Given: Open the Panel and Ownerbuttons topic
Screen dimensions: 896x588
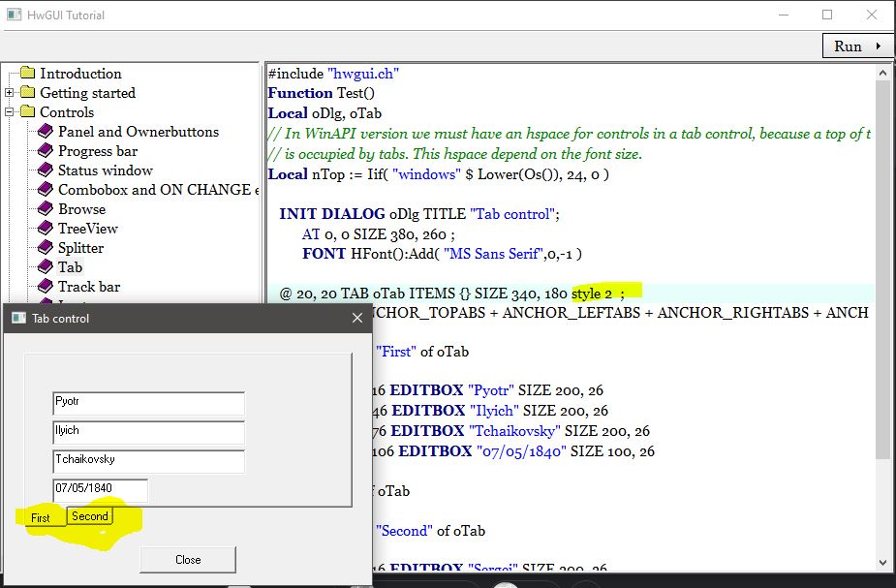Looking at the screenshot, I should [138, 132].
